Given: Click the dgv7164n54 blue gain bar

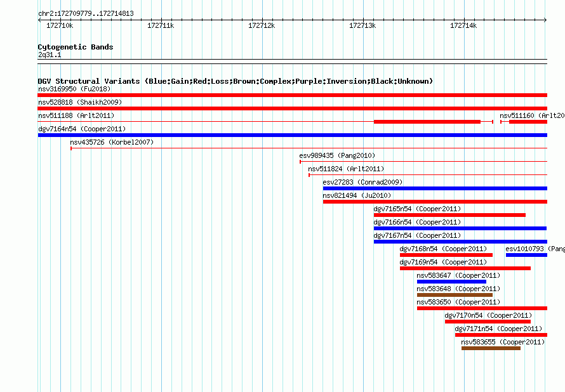Looking at the screenshot, I should point(292,135).
